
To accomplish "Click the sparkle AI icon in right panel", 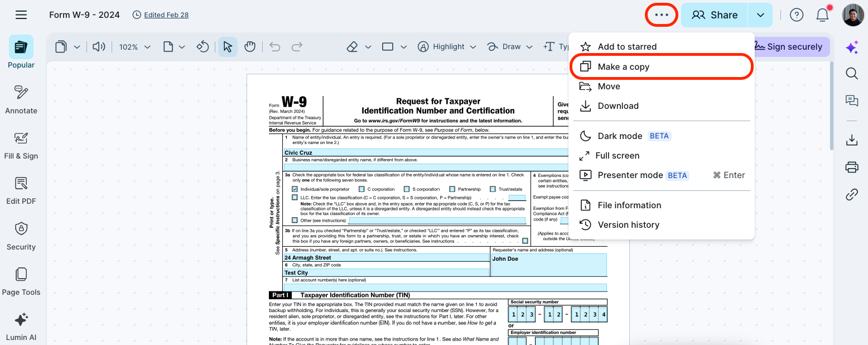I will click(852, 47).
